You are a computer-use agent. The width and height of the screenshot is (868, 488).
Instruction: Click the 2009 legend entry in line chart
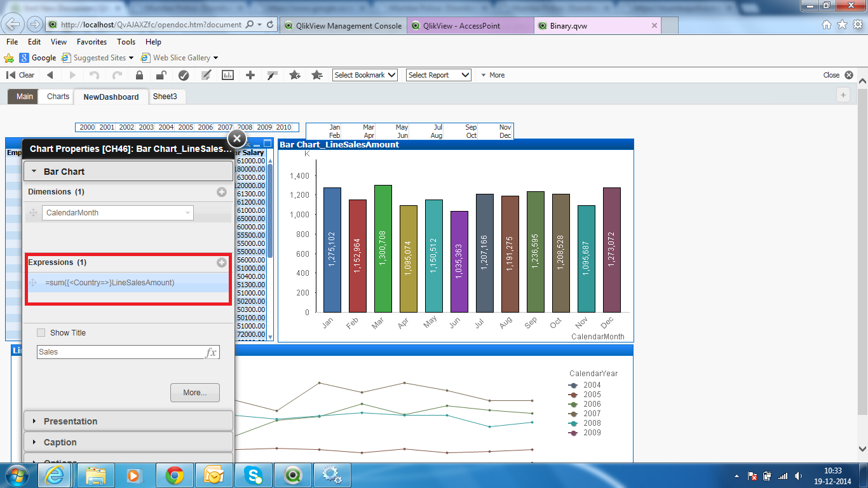pyautogui.click(x=585, y=433)
